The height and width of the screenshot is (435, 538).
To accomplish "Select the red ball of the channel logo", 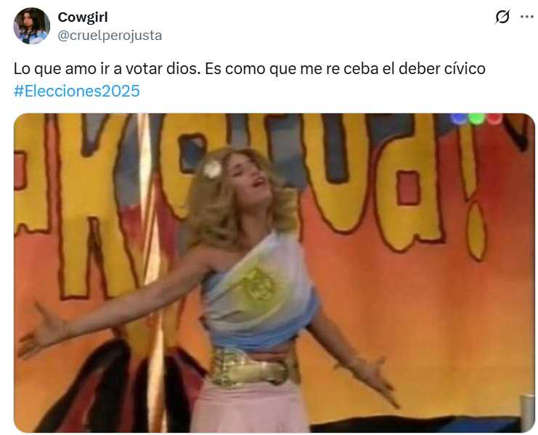I will click(494, 119).
